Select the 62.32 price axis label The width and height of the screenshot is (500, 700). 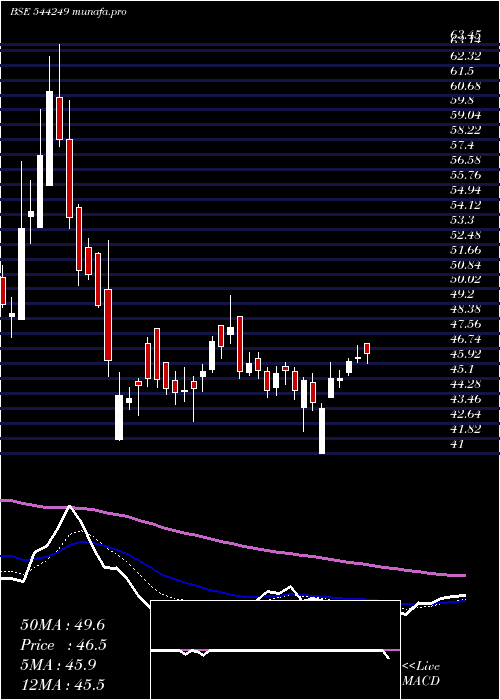tap(466, 56)
